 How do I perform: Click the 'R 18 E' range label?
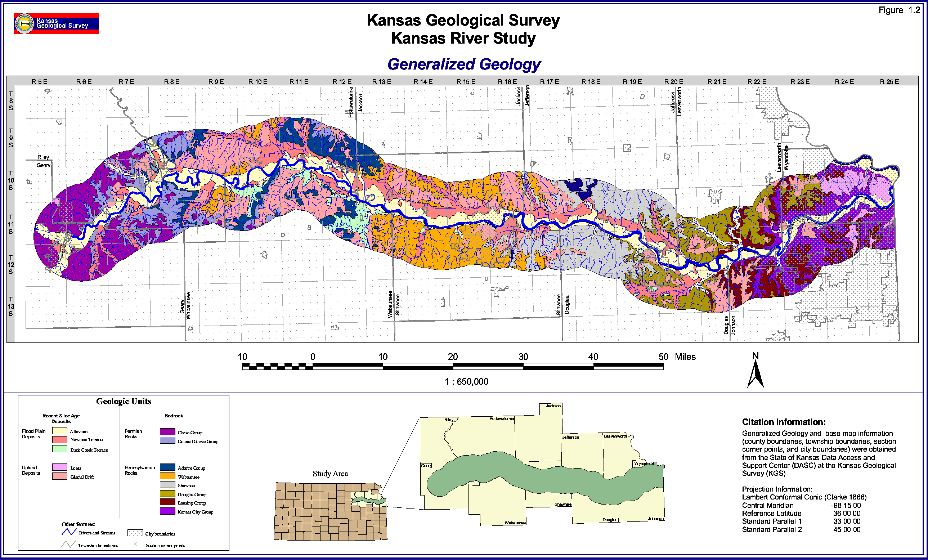(591, 82)
